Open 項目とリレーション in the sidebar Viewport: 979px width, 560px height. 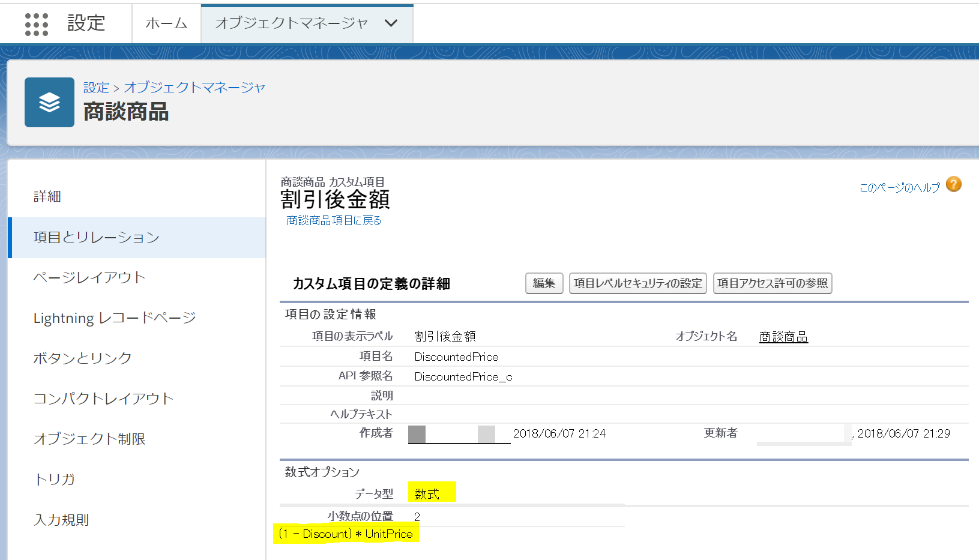click(96, 236)
